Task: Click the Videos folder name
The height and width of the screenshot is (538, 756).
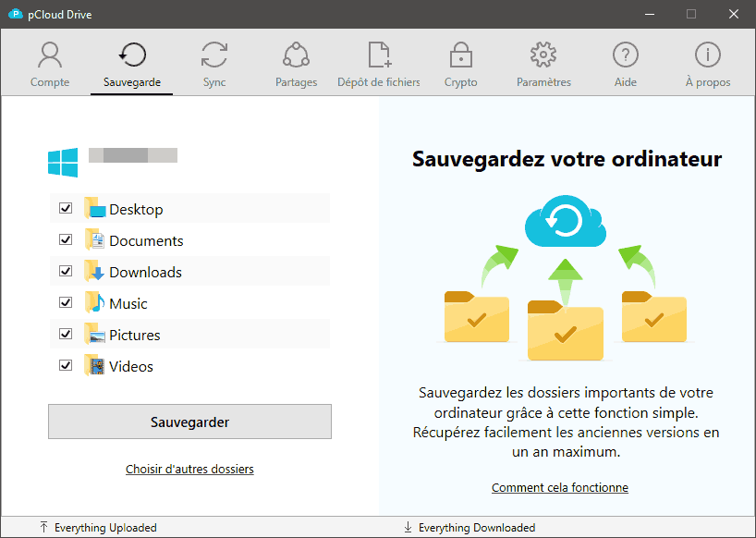Action: 131,366
